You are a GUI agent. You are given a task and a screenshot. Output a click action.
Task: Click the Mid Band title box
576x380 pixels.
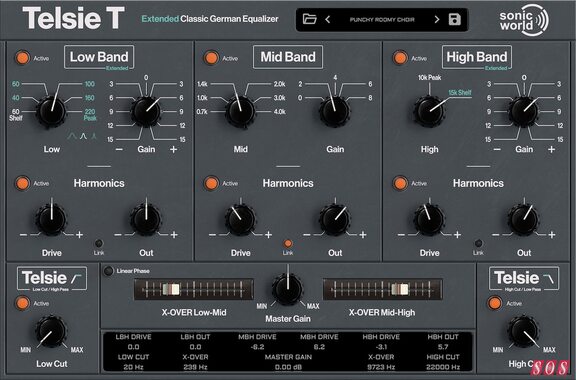click(x=288, y=57)
